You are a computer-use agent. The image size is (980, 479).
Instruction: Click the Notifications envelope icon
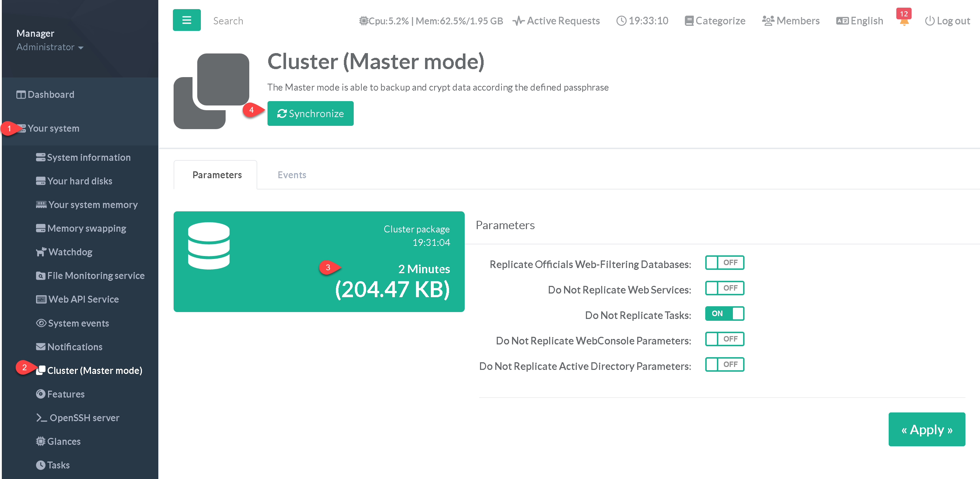coord(41,347)
